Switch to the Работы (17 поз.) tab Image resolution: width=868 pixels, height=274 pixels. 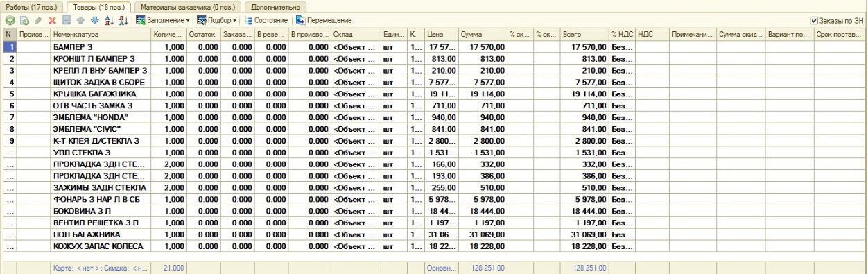point(31,6)
